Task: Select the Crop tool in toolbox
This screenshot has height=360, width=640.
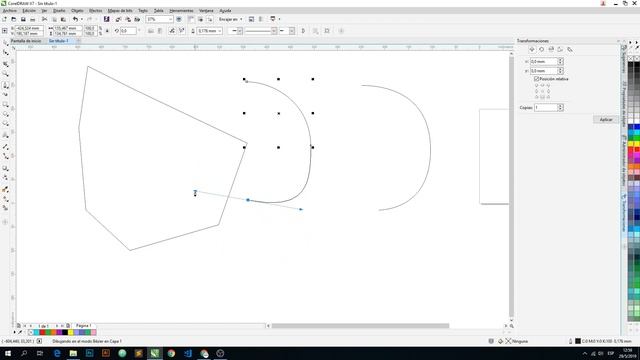Action: [5, 64]
